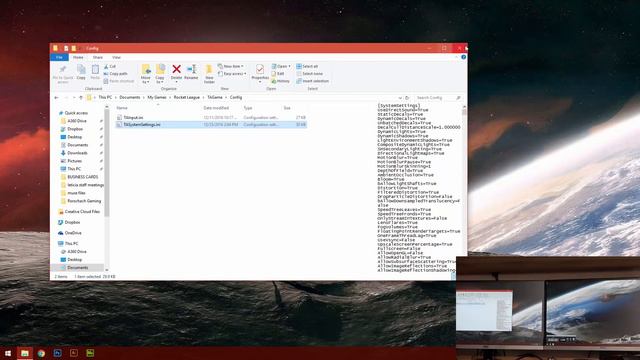640x360 pixels.
Task: Click Rocket League in the breadcrumb
Action: click(187, 98)
